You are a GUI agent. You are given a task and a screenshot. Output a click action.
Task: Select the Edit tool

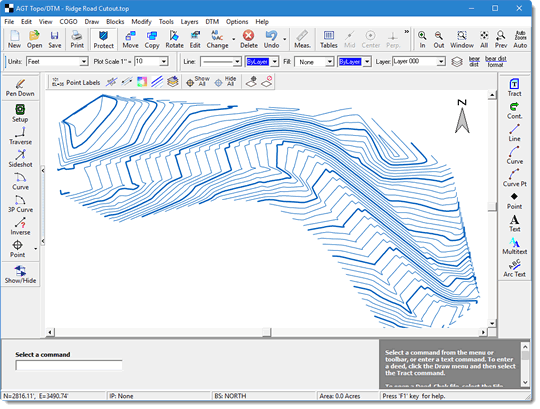click(195, 39)
